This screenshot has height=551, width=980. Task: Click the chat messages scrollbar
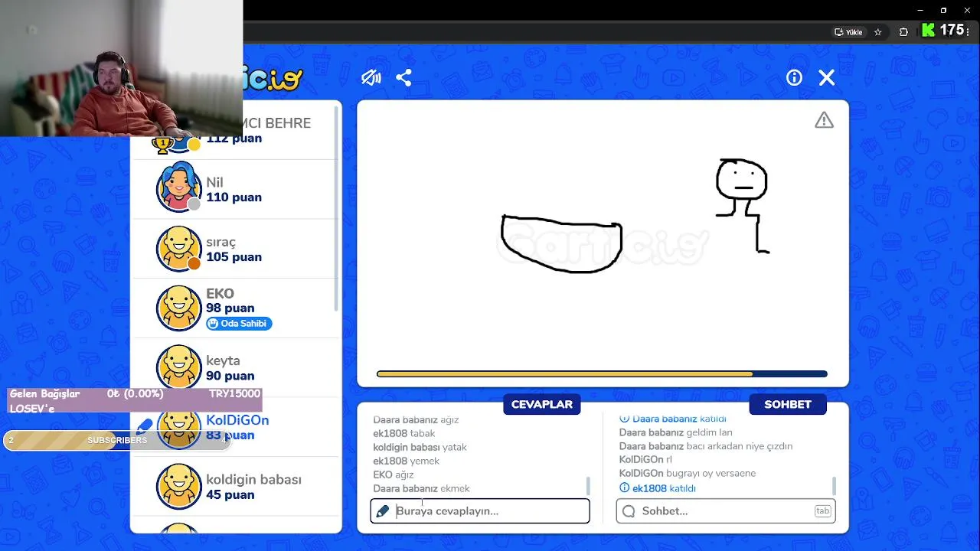pos(834,485)
